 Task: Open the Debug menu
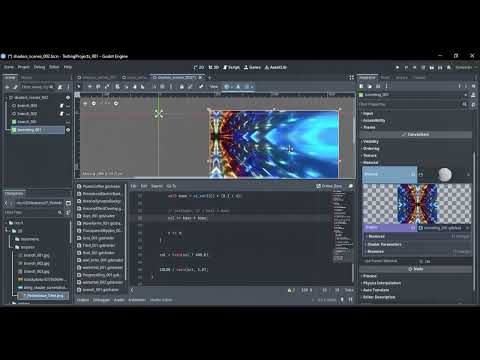pyautogui.click(x=39, y=67)
